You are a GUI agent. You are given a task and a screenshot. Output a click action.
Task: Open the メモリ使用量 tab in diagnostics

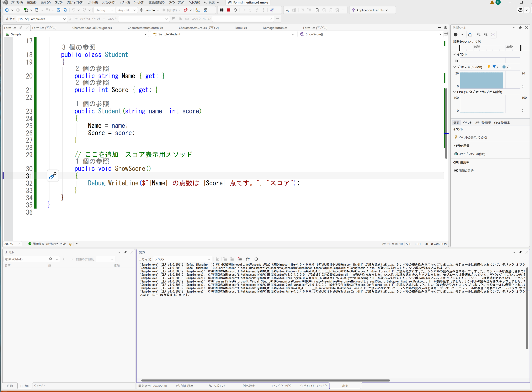483,123
